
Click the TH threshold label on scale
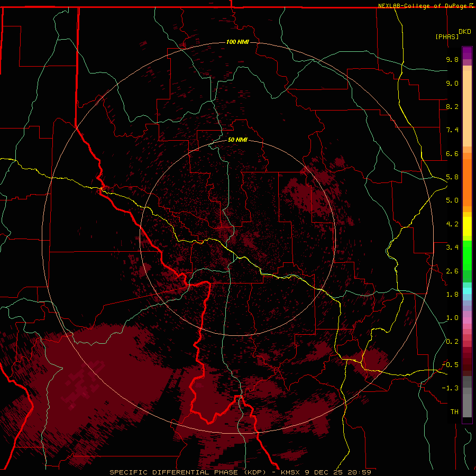(x=454, y=412)
